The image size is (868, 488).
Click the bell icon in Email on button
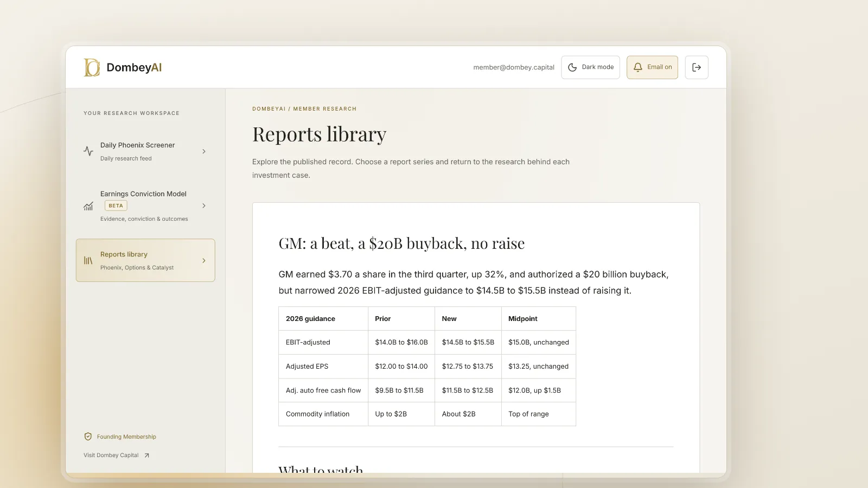click(x=638, y=67)
